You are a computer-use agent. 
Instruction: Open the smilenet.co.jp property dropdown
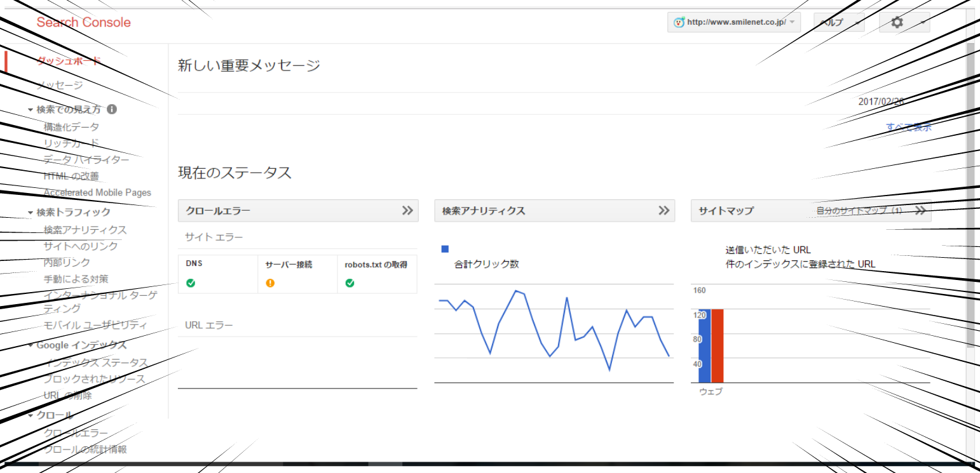pos(734,22)
